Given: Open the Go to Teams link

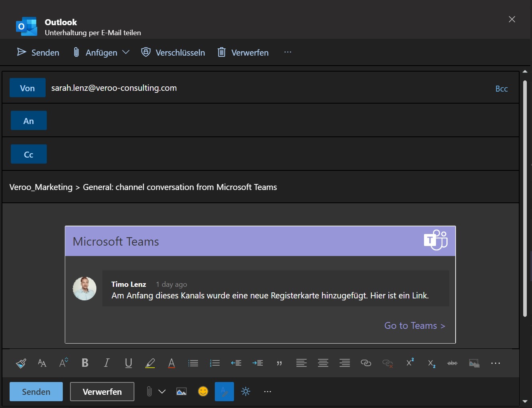Looking at the screenshot, I should tap(414, 326).
